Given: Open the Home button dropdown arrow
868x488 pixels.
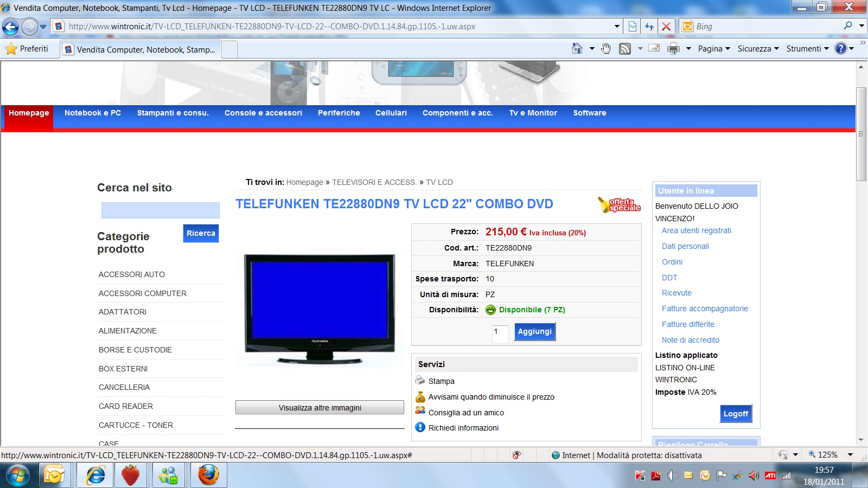Looking at the screenshot, I should click(x=592, y=48).
